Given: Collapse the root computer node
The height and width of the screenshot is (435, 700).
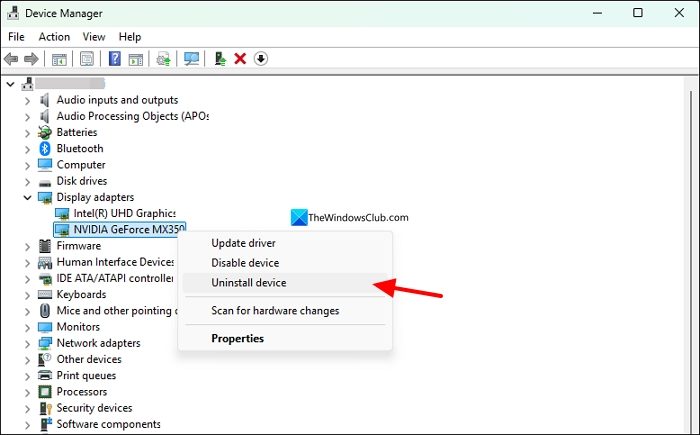Looking at the screenshot, I should pyautogui.click(x=11, y=84).
